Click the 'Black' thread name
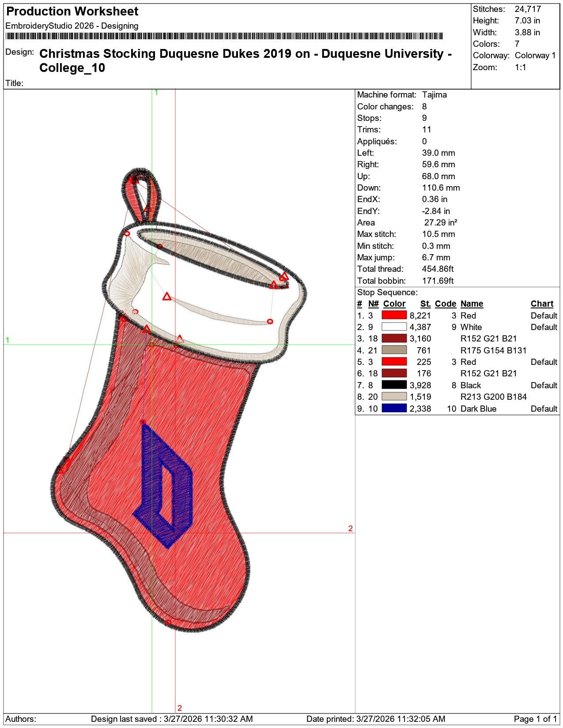 (x=471, y=385)
